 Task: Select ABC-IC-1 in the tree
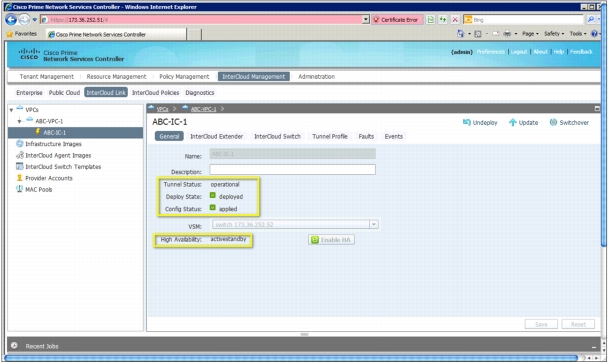[75, 132]
